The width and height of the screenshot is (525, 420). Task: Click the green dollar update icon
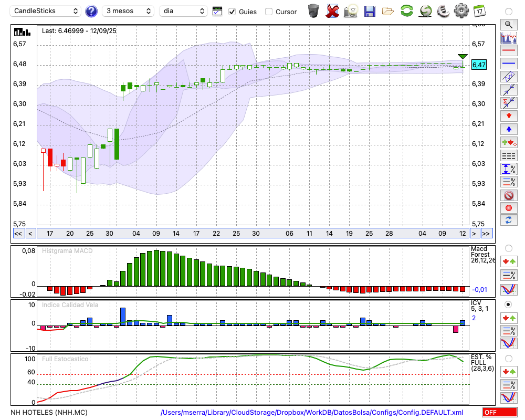tap(426, 11)
